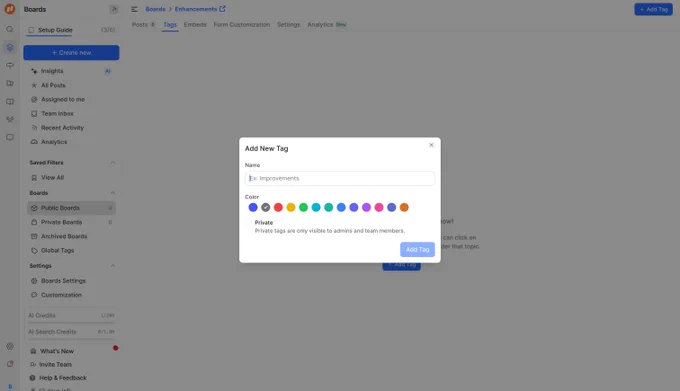The width and height of the screenshot is (680, 391).
Task: Pick the checked gray color swatch
Action: tap(266, 208)
